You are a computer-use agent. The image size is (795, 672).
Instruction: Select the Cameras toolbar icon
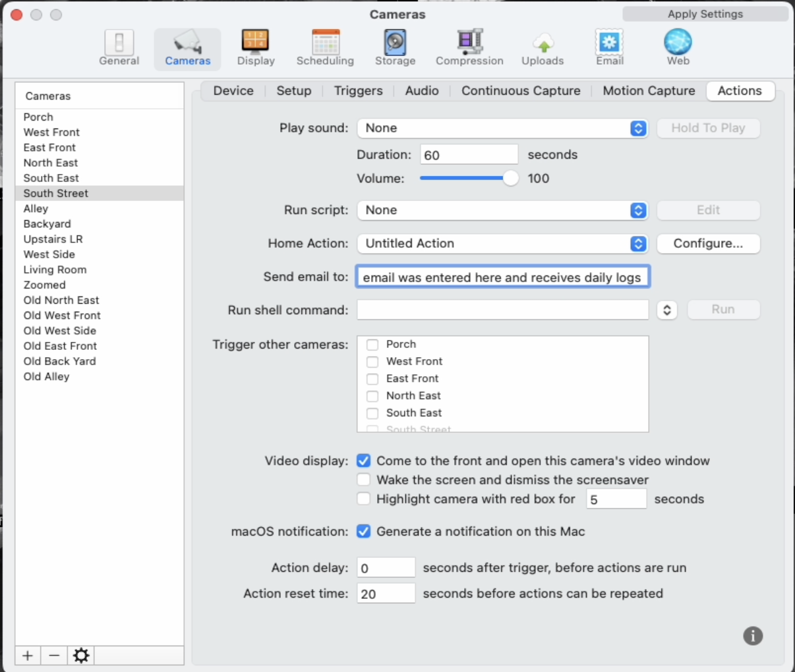coord(188,48)
